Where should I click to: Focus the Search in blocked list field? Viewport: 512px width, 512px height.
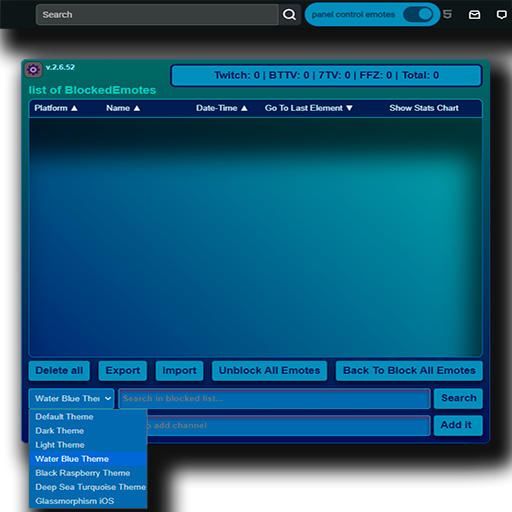[x=274, y=398]
